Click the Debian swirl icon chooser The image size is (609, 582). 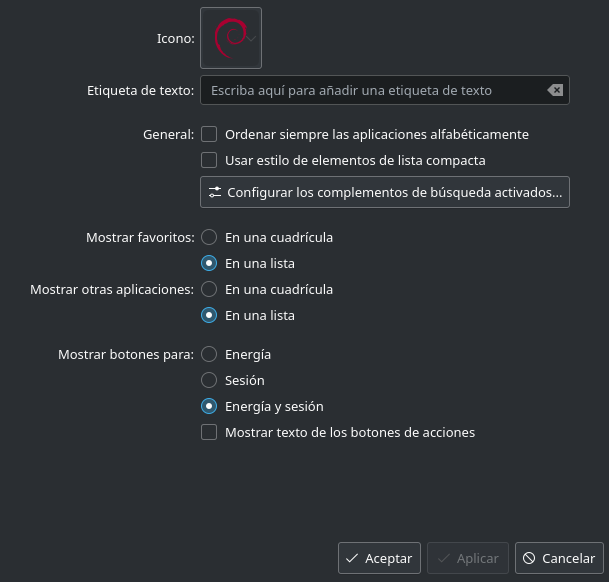(x=231, y=38)
